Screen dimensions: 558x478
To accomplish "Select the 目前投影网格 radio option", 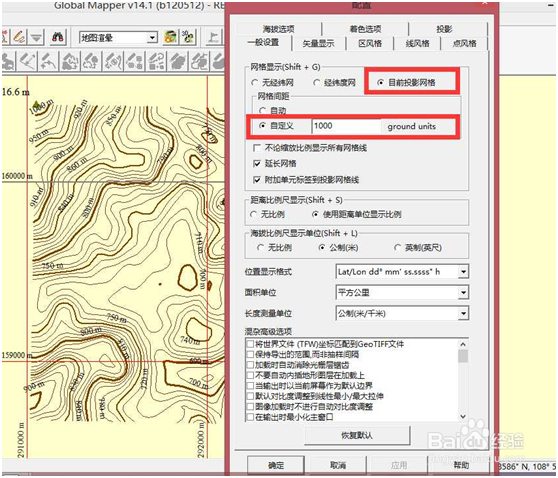I will point(380,83).
